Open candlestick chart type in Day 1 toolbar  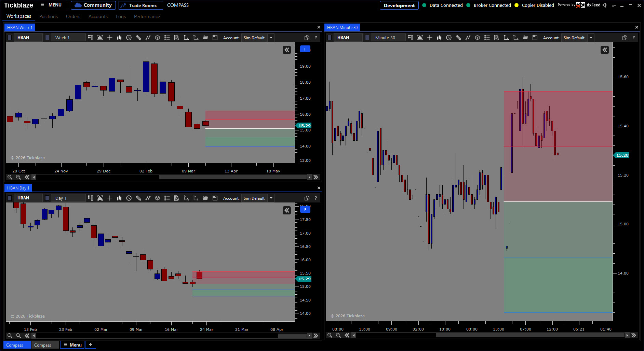[x=119, y=198]
